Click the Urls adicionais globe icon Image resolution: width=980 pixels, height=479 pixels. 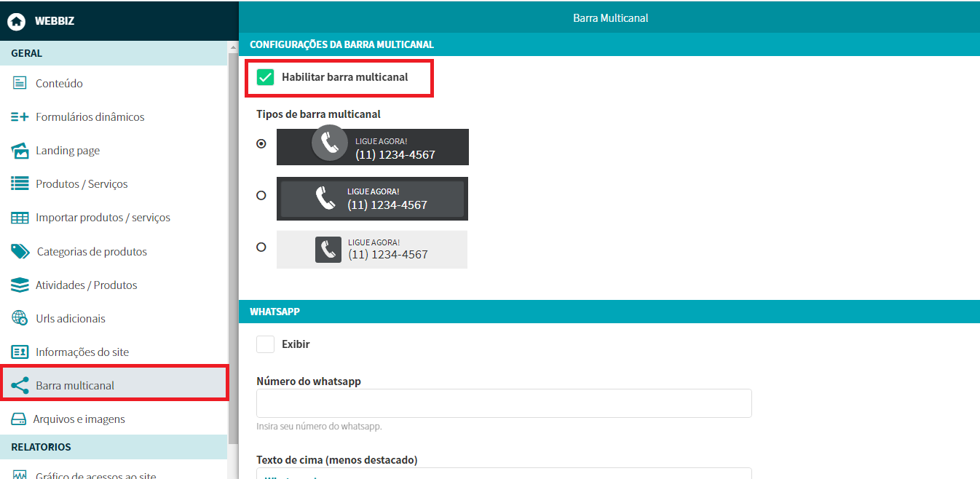pos(20,318)
